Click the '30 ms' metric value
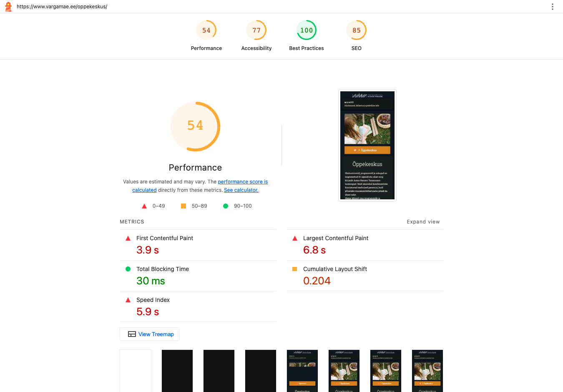Screen dimensions: 563x392 click(x=151, y=281)
